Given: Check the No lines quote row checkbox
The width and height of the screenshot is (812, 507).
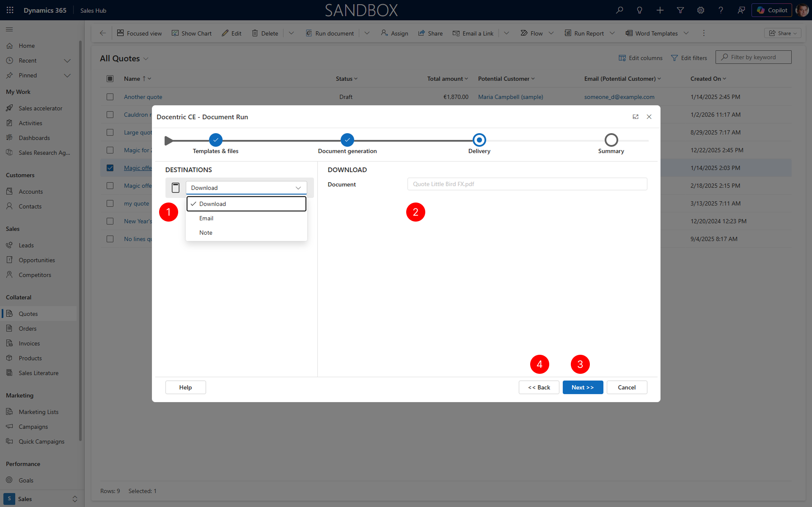Looking at the screenshot, I should (x=110, y=239).
